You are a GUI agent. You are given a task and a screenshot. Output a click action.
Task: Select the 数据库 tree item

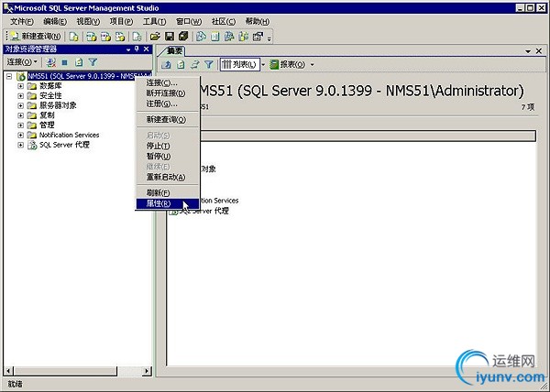click(x=50, y=86)
